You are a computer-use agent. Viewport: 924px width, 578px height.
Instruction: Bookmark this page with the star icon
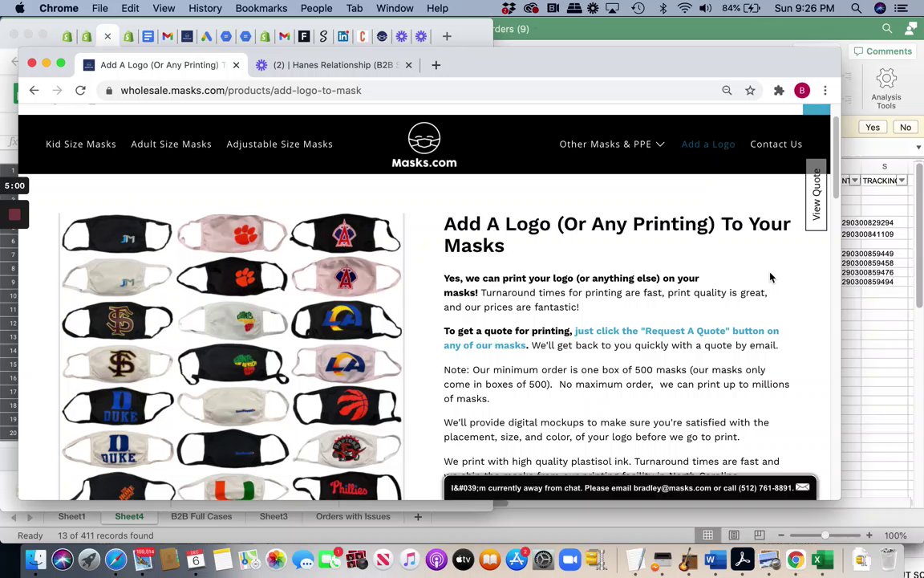click(750, 90)
